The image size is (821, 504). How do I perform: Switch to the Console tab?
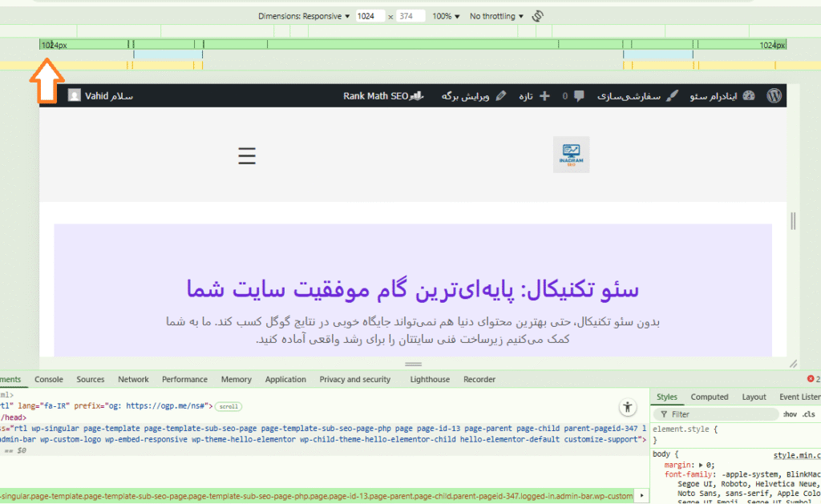(x=49, y=380)
